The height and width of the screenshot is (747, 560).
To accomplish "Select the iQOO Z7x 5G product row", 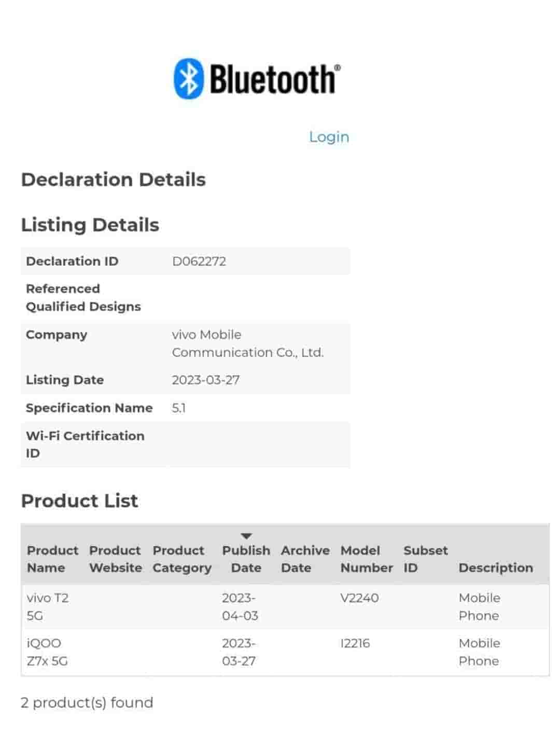I will [47, 652].
